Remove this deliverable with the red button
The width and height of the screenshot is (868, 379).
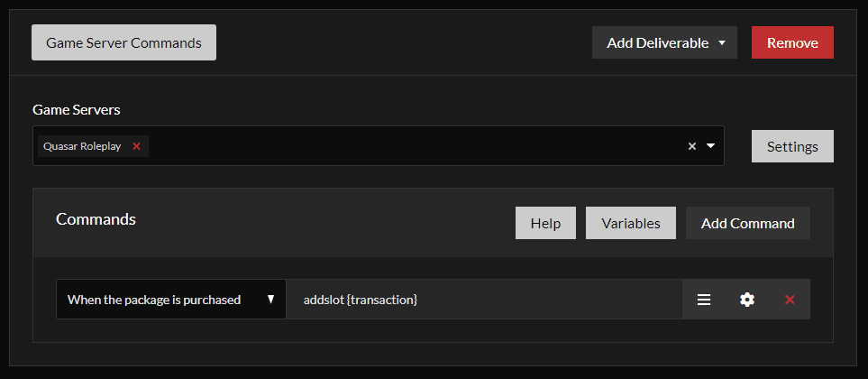pos(792,43)
